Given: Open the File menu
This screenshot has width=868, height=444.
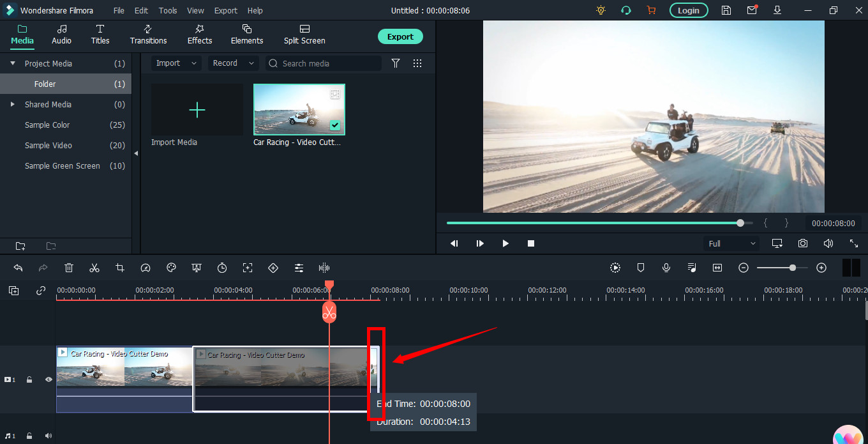Looking at the screenshot, I should (x=119, y=10).
